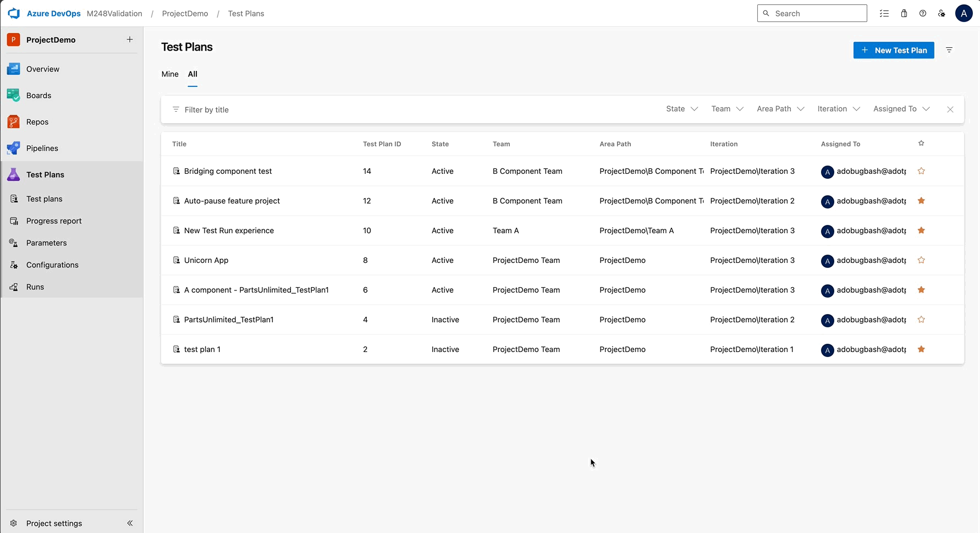Open the Help question mark icon

coord(923,13)
